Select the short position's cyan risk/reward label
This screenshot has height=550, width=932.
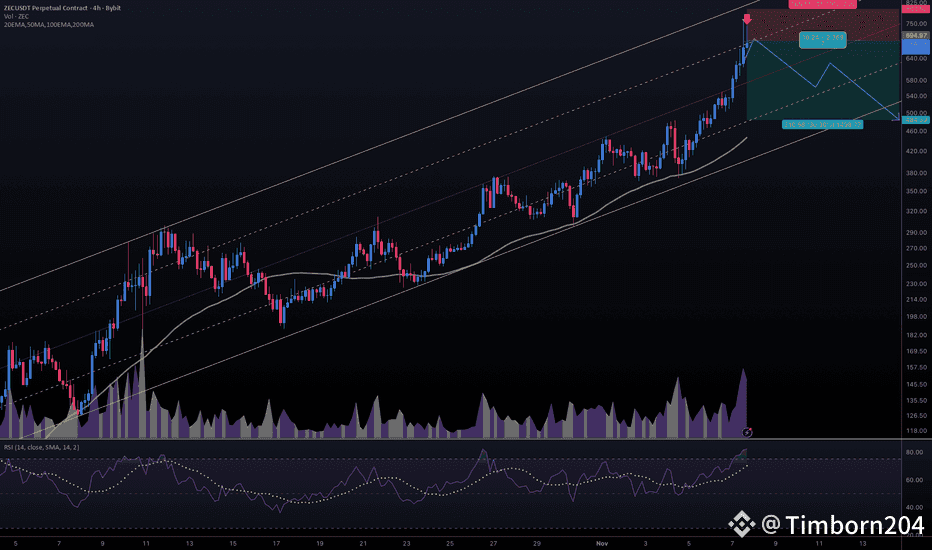[x=823, y=40]
